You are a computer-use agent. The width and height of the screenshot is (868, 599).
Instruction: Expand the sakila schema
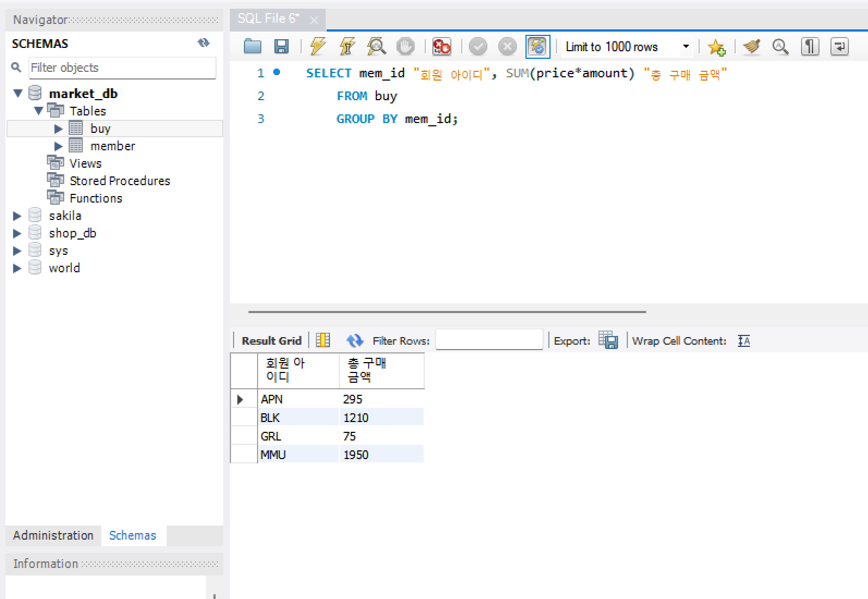tap(17, 216)
